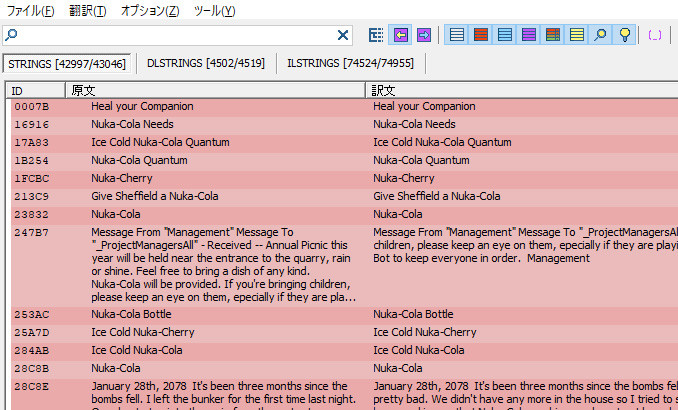
Task: Click translation 'Heal your Companion'
Action: click(425, 106)
